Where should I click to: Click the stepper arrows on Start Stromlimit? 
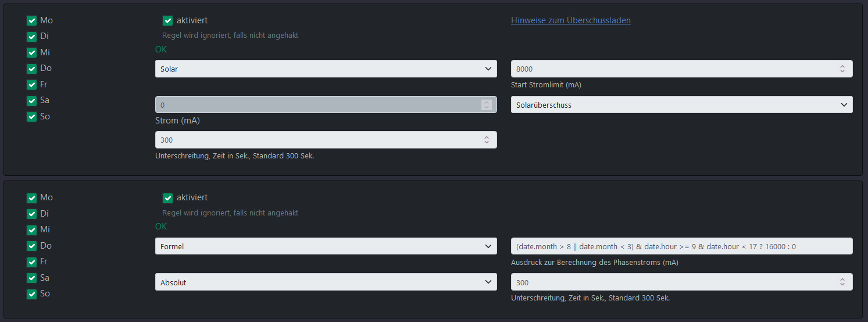(x=842, y=69)
